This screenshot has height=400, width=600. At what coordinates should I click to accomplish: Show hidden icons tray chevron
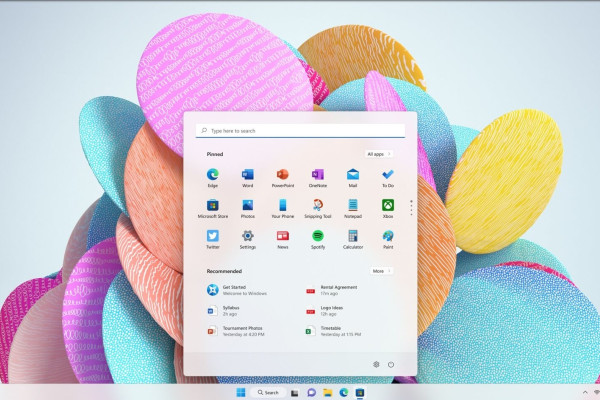click(585, 392)
